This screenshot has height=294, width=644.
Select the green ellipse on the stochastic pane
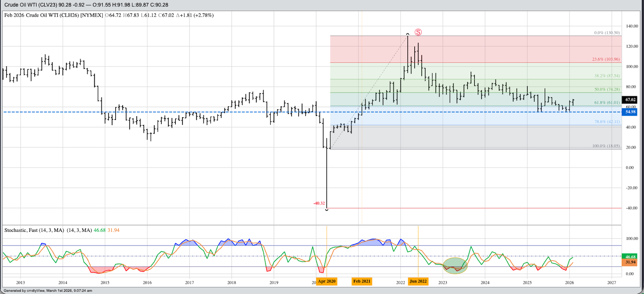click(x=455, y=266)
